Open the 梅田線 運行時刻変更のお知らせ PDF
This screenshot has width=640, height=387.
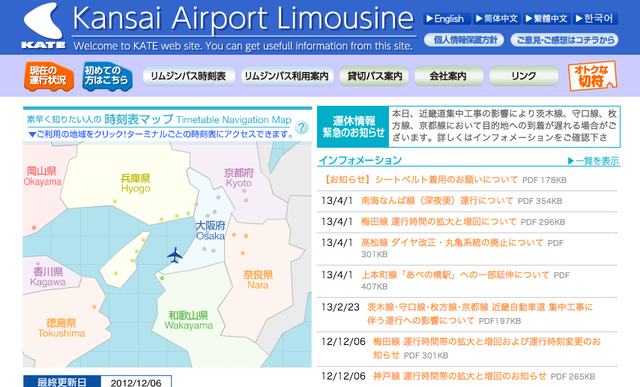point(487,348)
